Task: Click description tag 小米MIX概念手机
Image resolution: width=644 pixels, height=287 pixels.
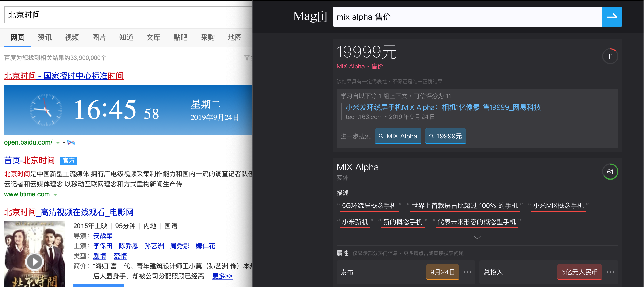Action: [558, 206]
